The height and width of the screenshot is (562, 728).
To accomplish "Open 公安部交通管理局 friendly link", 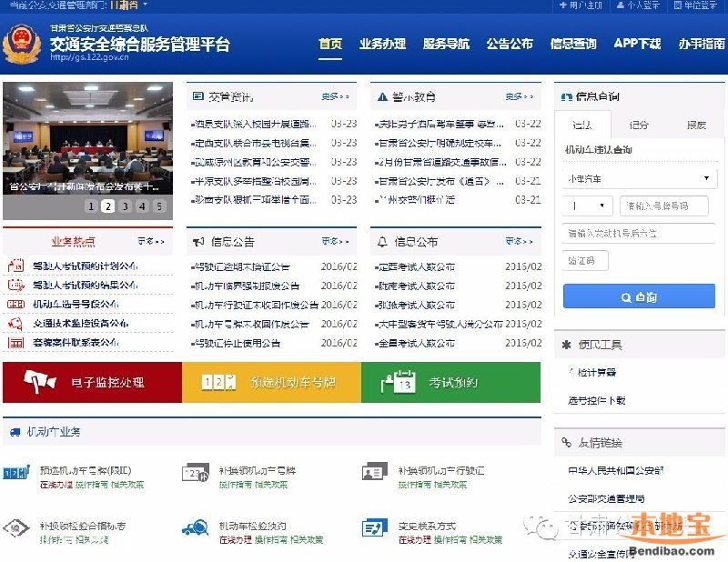I will [606, 499].
